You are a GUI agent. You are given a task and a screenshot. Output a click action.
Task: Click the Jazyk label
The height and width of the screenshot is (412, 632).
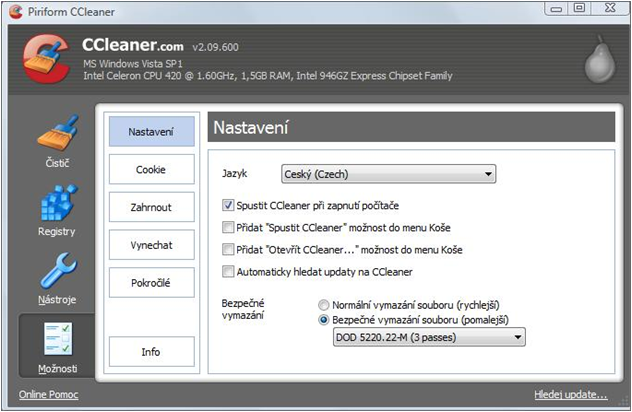235,174
